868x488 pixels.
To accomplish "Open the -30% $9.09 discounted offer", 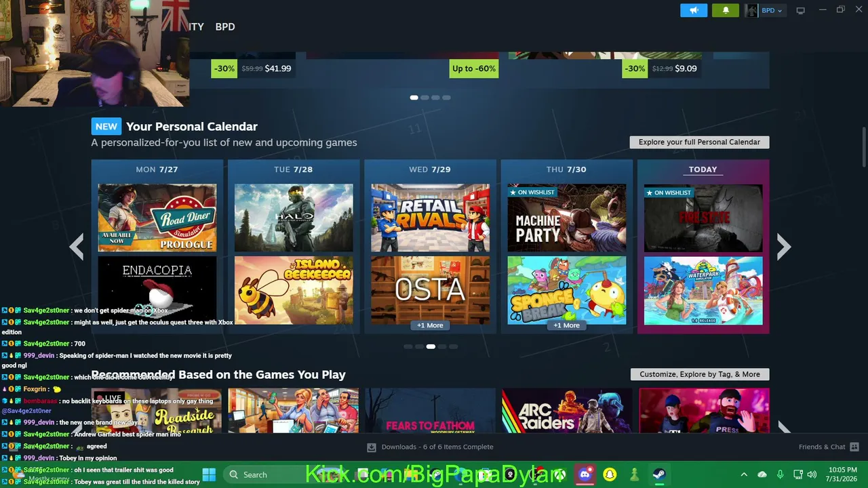I will pos(661,68).
